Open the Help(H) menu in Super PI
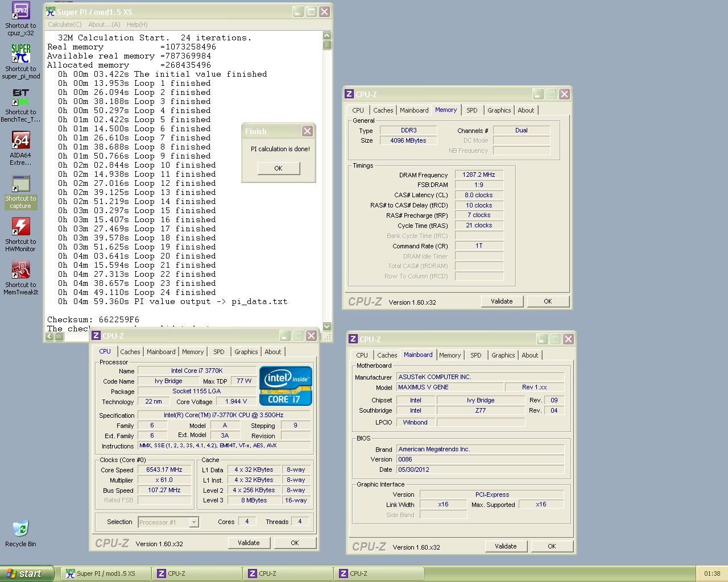 [137, 24]
